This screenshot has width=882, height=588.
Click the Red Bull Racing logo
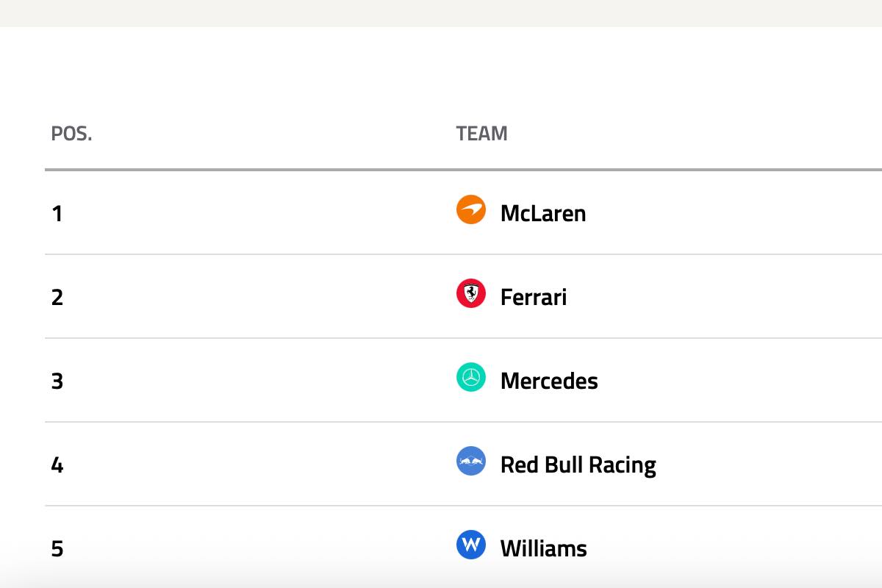(x=471, y=461)
